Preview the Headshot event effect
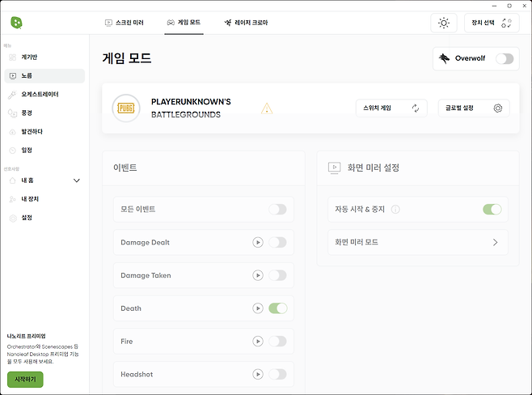This screenshot has height=395, width=532. point(258,374)
